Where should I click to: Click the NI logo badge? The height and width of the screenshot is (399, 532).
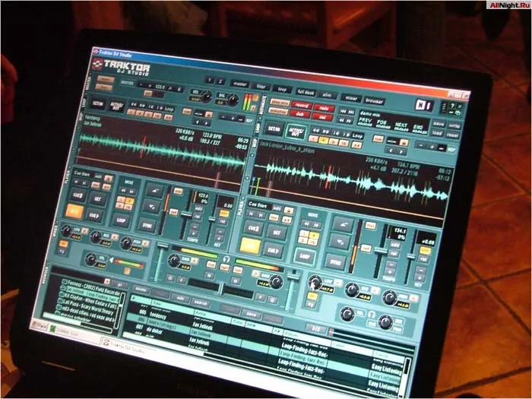pos(424,106)
